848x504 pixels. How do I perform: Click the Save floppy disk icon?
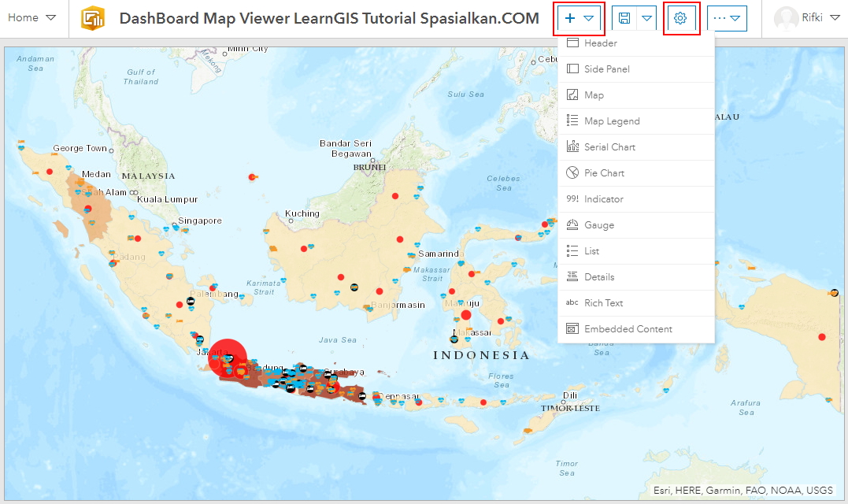click(624, 18)
